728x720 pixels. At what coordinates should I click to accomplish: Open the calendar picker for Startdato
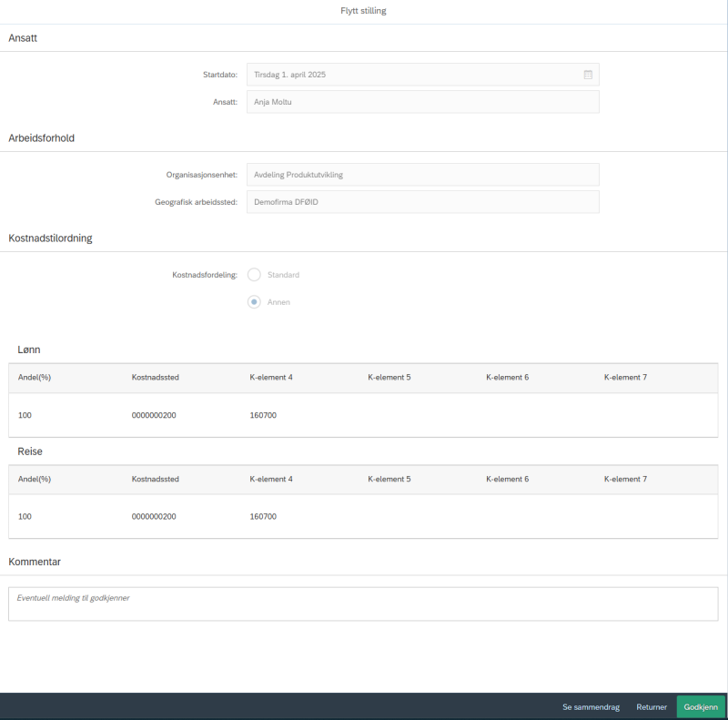click(588, 75)
